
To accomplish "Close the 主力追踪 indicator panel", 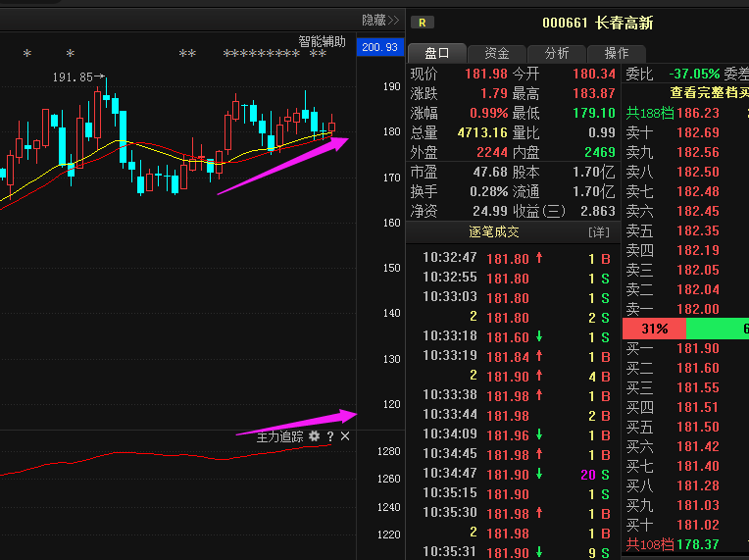I will tap(345, 435).
